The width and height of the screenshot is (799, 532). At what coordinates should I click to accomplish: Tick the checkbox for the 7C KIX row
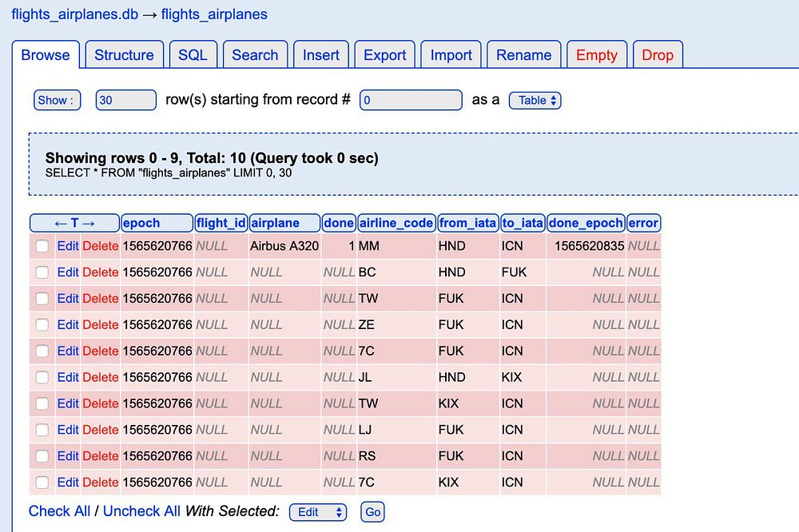pyautogui.click(x=42, y=482)
